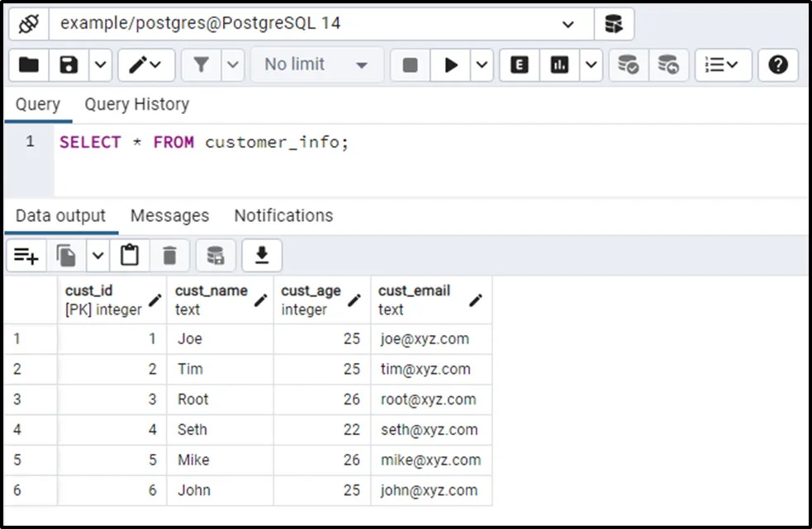
Task: Click the Explain (E) button
Action: point(520,64)
